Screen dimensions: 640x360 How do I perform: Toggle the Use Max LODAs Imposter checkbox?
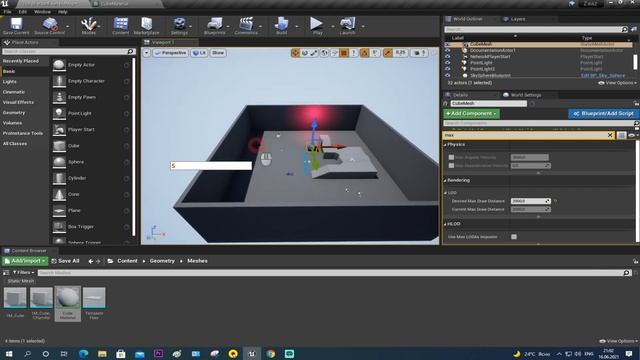click(x=514, y=237)
